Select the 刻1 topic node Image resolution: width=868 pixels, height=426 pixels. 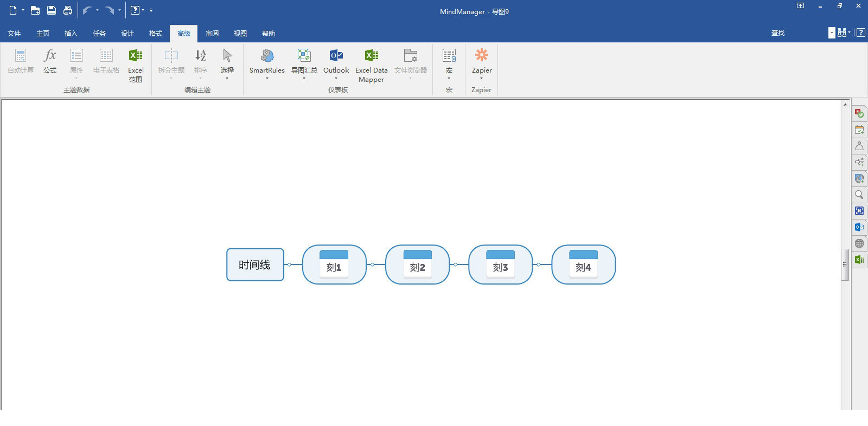pyautogui.click(x=334, y=264)
